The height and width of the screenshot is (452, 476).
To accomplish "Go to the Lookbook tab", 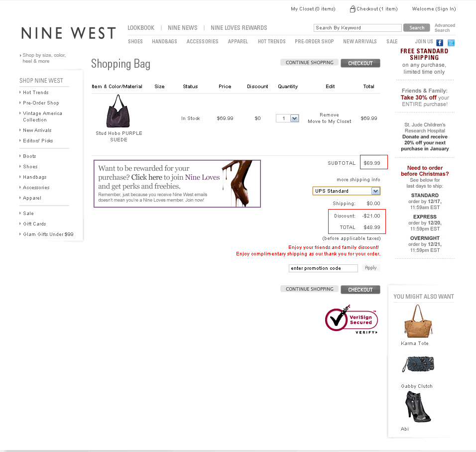I will click(x=141, y=28).
